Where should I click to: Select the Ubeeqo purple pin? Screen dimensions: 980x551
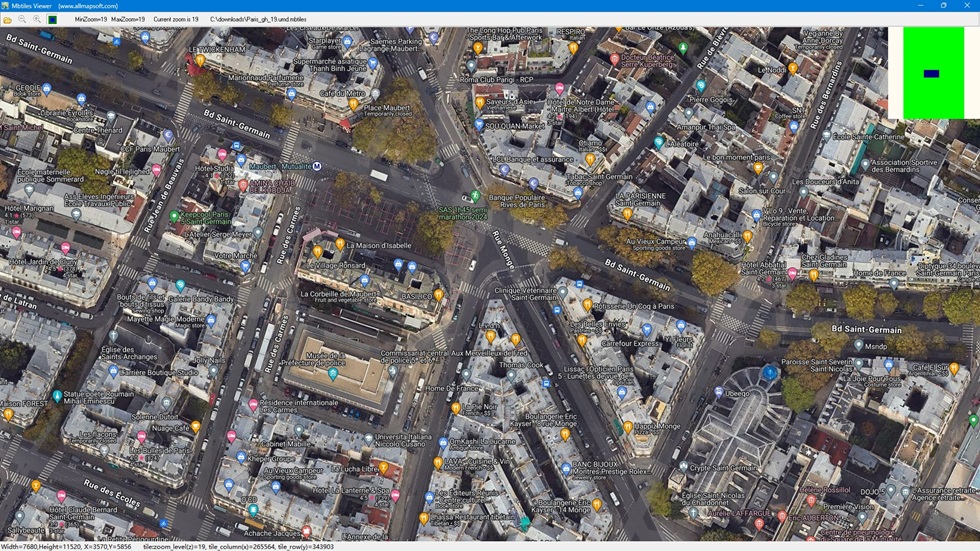click(719, 392)
